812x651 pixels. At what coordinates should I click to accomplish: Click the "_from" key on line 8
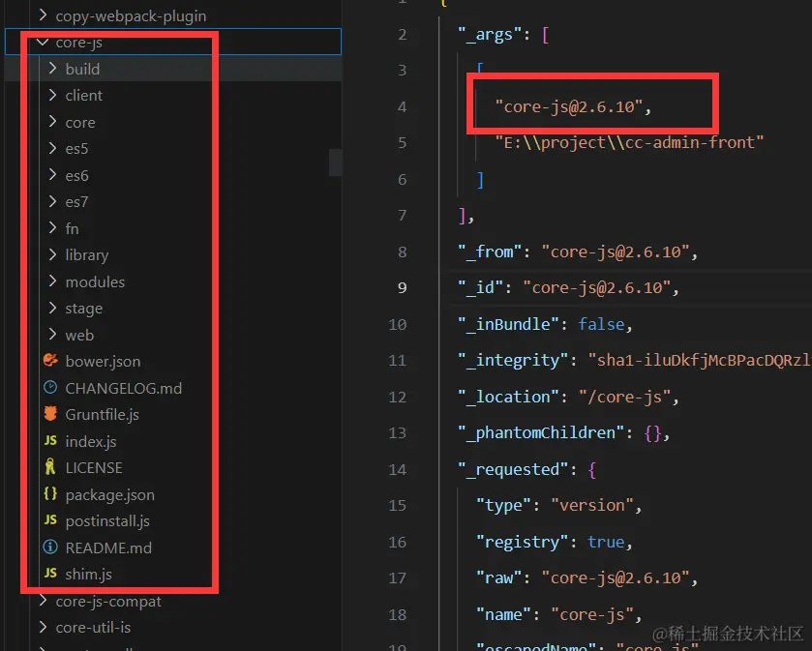coord(490,252)
